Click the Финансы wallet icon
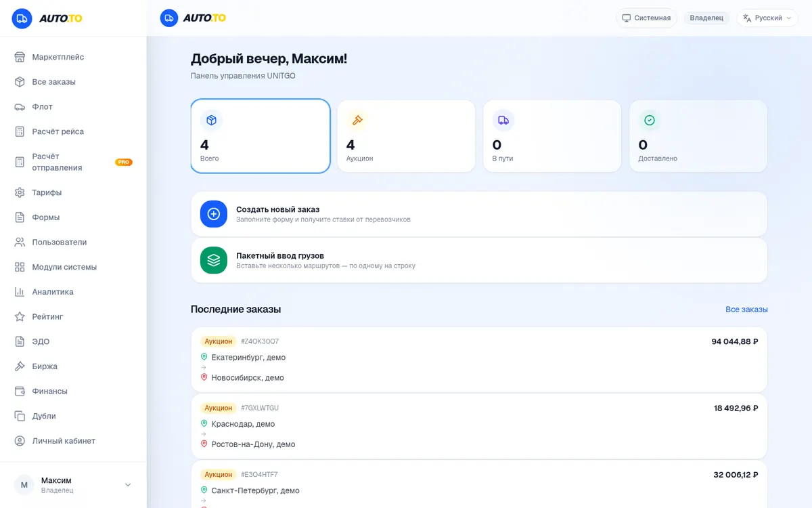This screenshot has height=508, width=812. [x=20, y=391]
